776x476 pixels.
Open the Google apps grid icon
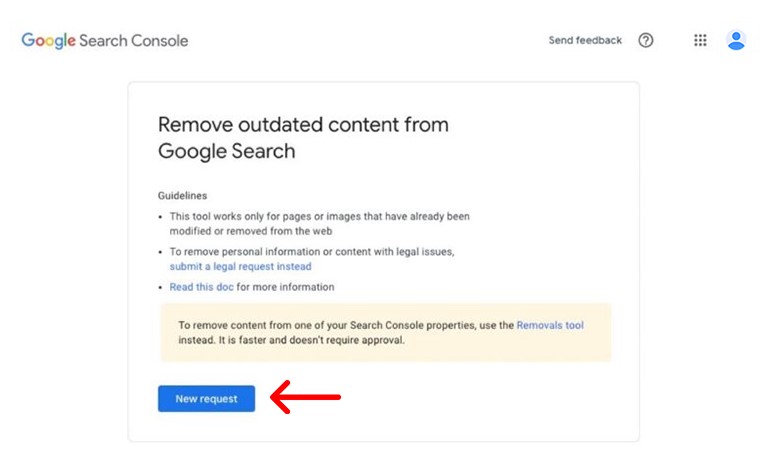pyautogui.click(x=700, y=40)
